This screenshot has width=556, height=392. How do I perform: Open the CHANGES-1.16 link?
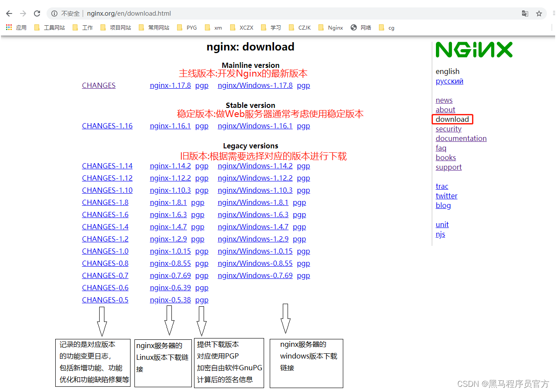pyautogui.click(x=107, y=126)
